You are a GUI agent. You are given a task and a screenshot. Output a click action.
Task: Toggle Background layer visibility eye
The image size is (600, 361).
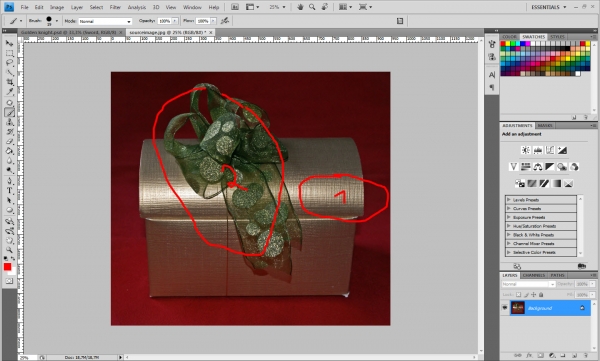click(505, 307)
